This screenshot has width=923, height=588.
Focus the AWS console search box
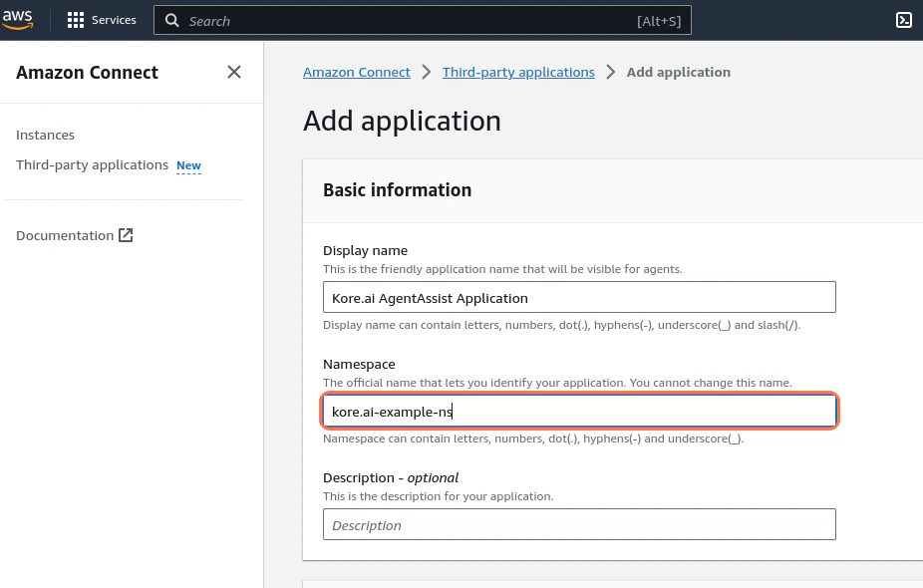tap(422, 21)
